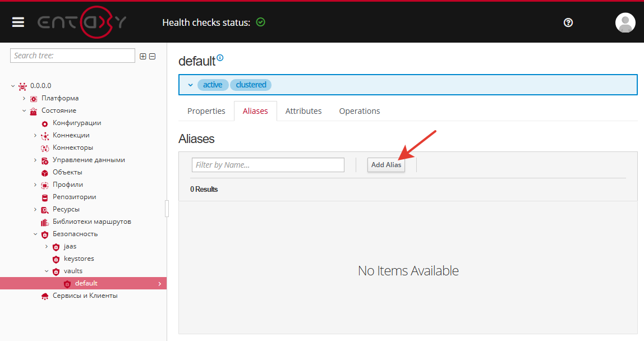Expand all tree nodes icon
644x341 pixels.
[142, 56]
